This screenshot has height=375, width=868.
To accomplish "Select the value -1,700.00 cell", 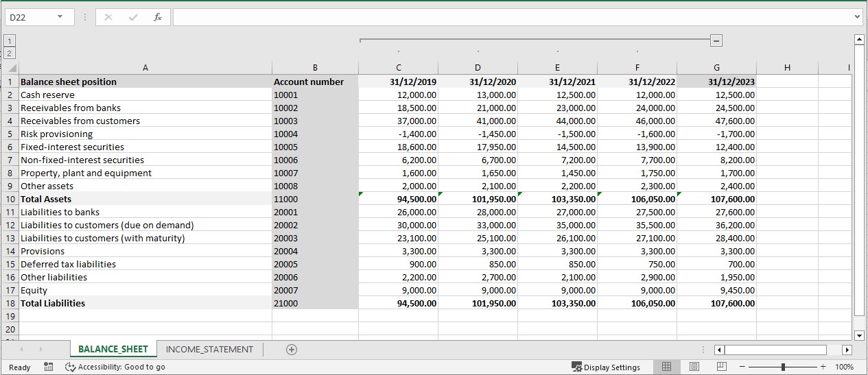I will coord(717,134).
